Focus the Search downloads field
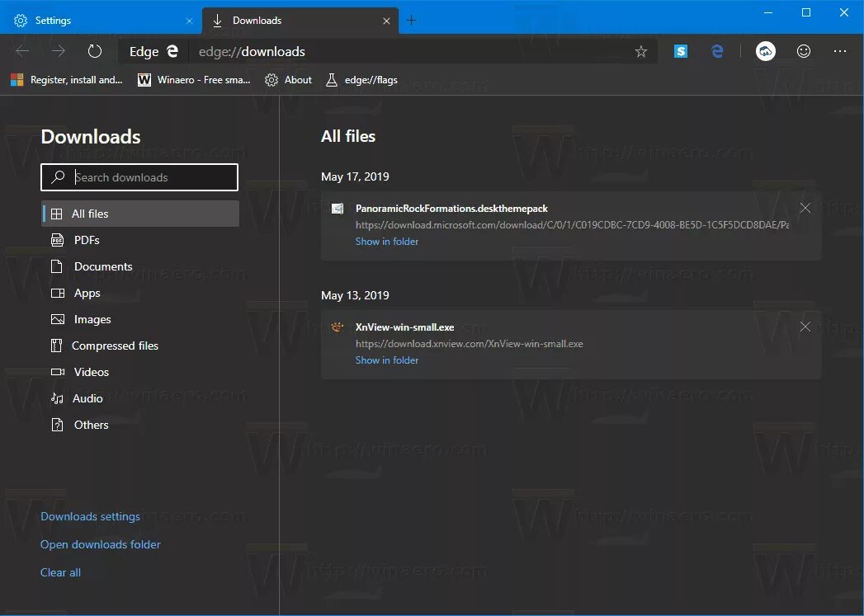The width and height of the screenshot is (864, 616). click(x=139, y=177)
